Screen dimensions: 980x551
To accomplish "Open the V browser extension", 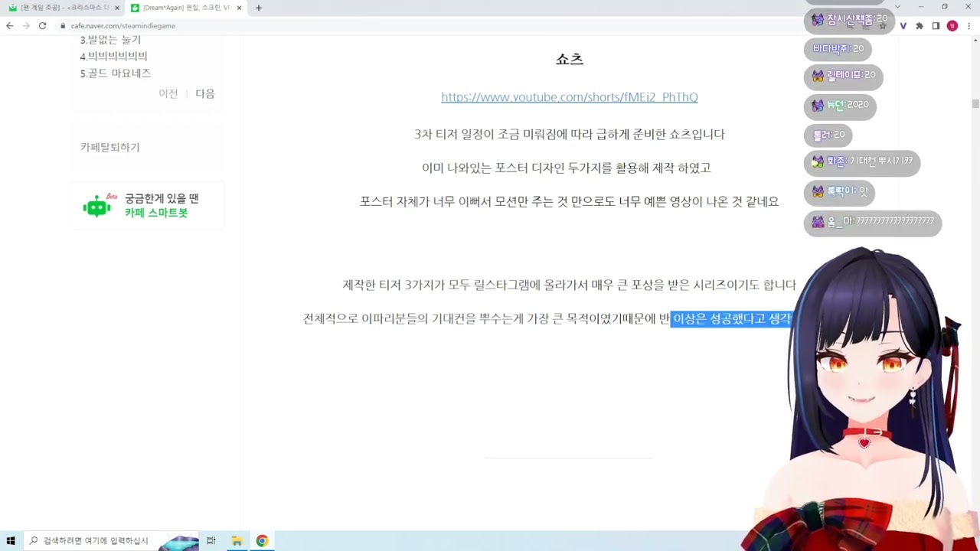I will tap(903, 25).
